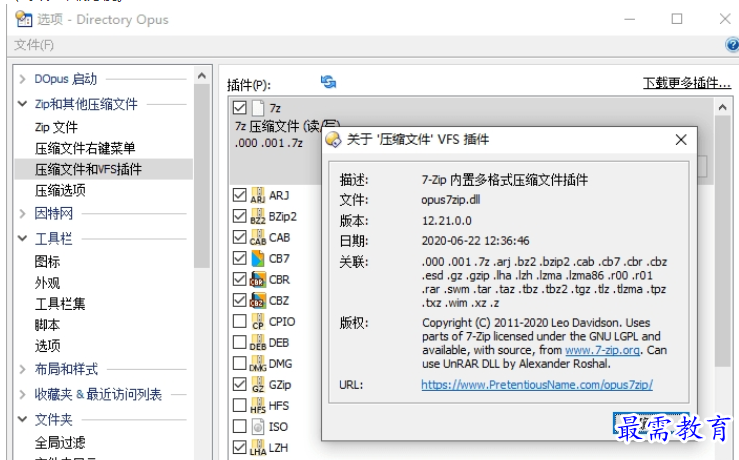The height and width of the screenshot is (460, 739).
Task: Click the DEB package format icon
Action: point(258,343)
